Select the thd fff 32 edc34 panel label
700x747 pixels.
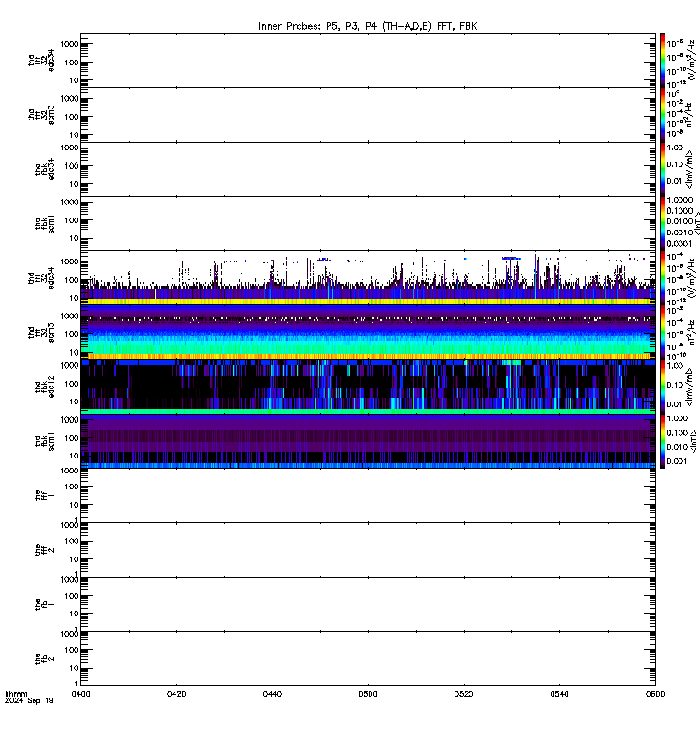(41, 278)
